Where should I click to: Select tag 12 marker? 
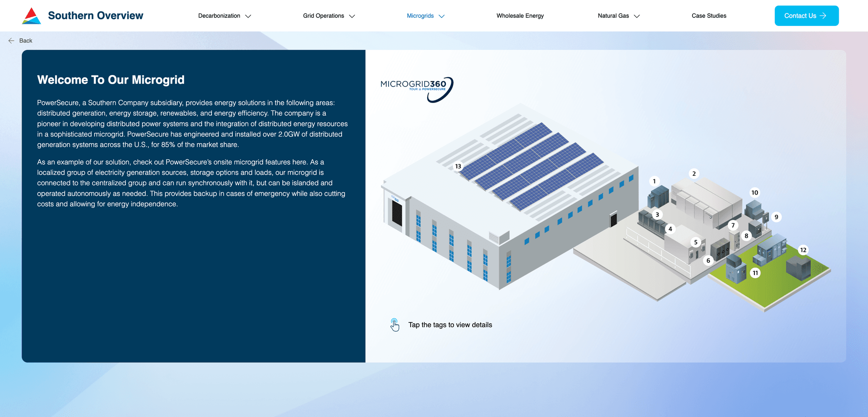tap(803, 250)
